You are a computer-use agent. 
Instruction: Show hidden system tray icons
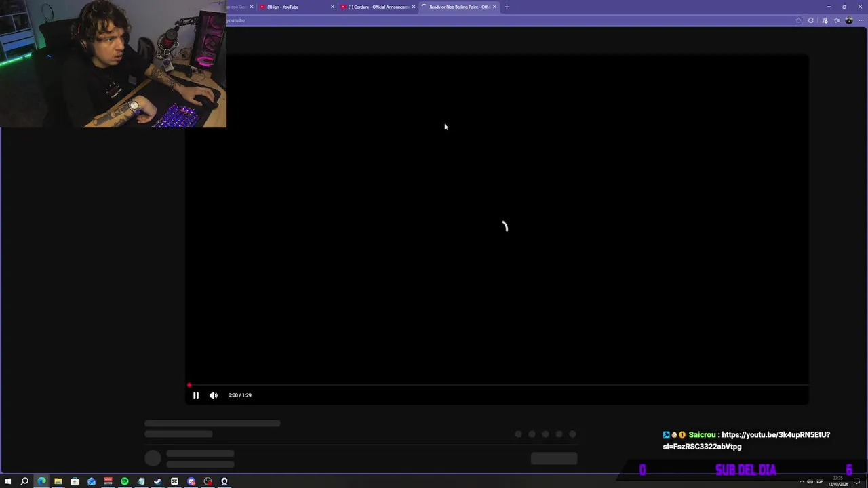[x=802, y=481]
